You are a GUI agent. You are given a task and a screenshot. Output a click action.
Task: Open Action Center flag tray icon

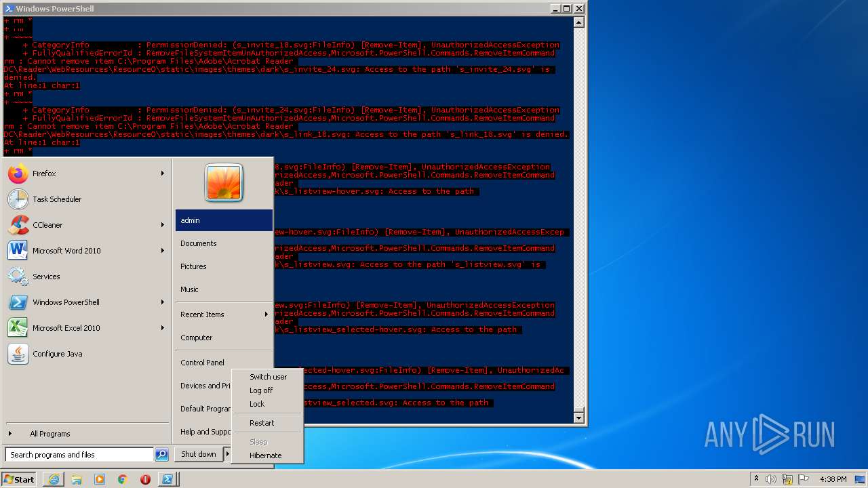pos(802,479)
